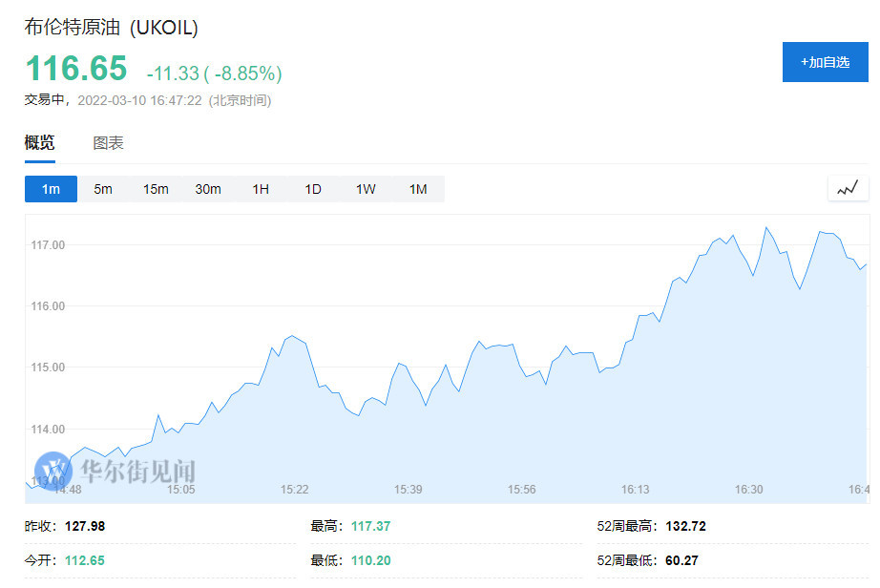
Task: Select the 1M monthly interval
Action: (418, 189)
